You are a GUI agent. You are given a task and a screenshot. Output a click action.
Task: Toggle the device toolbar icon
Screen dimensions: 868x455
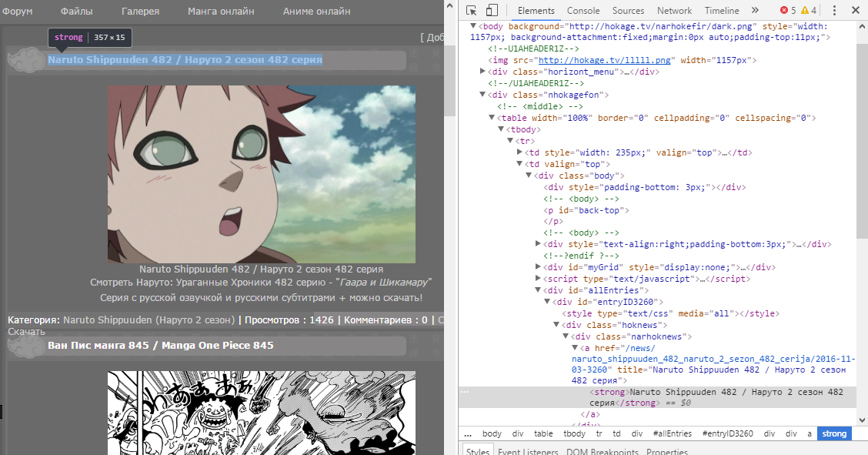click(492, 11)
